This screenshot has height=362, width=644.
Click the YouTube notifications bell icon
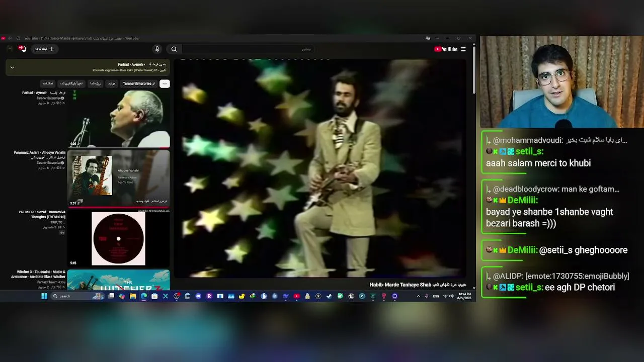point(22,49)
